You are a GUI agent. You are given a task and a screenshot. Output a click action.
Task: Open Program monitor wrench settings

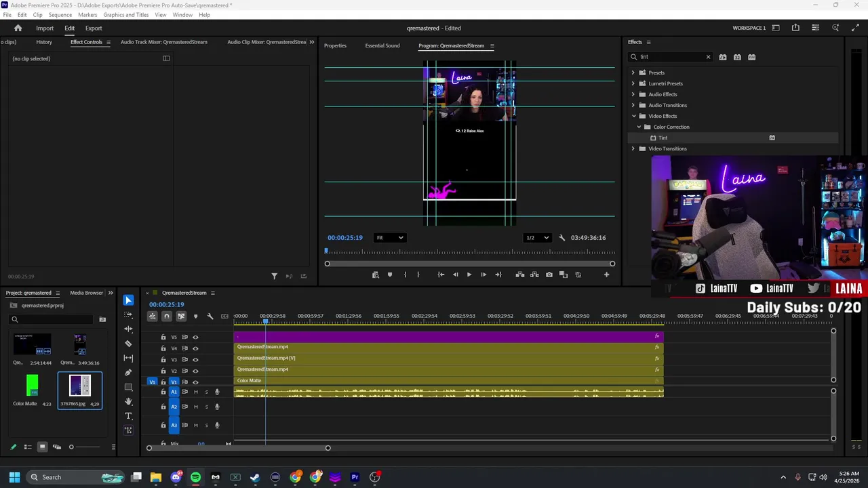tap(561, 238)
